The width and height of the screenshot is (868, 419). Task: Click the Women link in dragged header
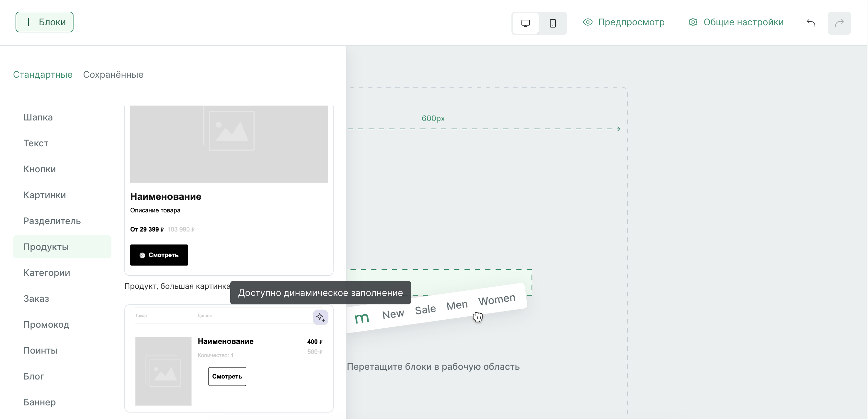pos(497,300)
